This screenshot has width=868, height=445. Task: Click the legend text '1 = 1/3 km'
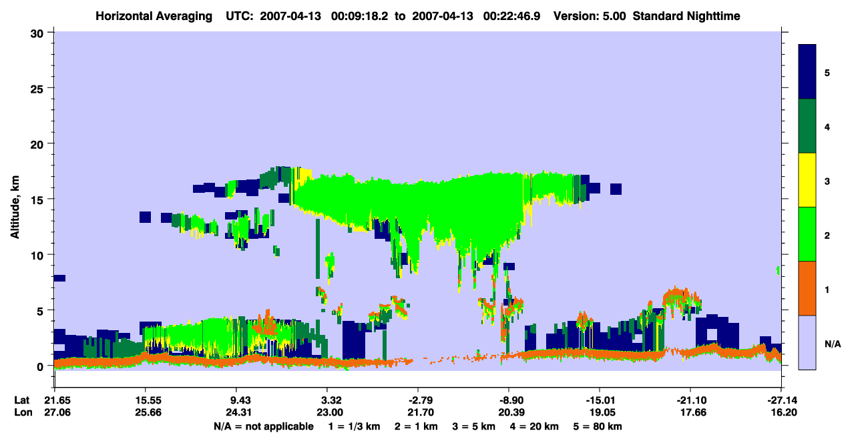355,426
